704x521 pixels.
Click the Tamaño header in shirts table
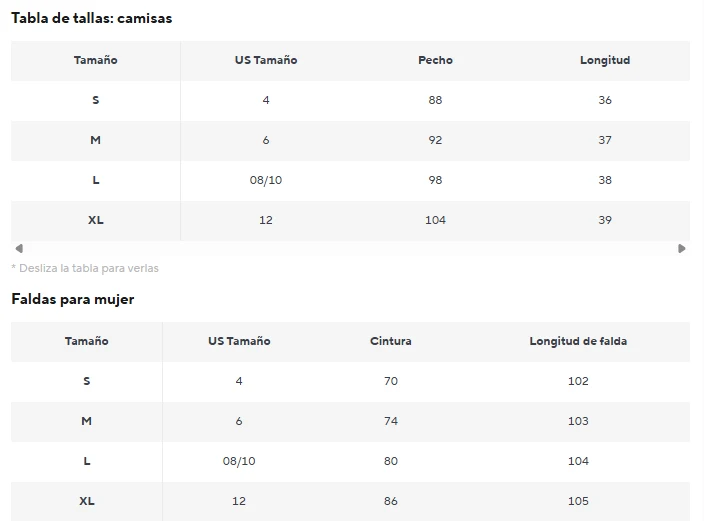coord(96,60)
